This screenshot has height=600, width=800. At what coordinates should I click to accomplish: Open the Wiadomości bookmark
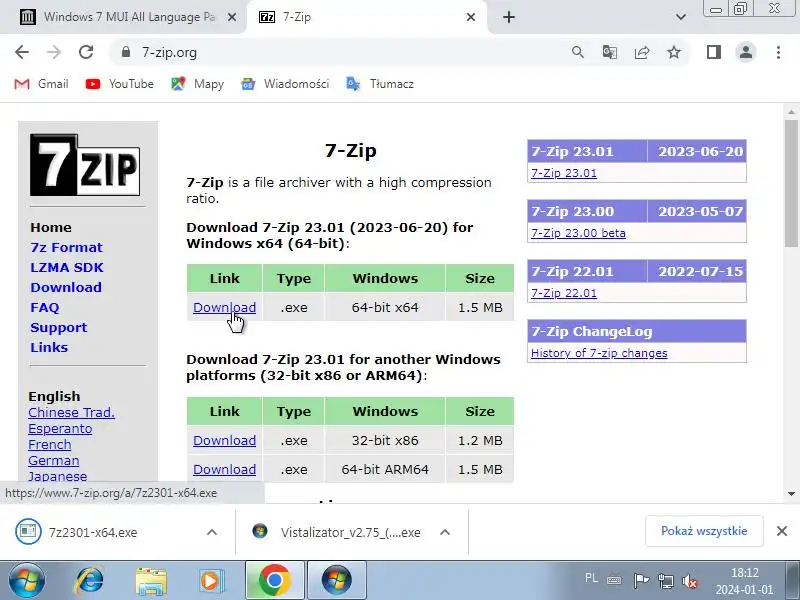pyautogui.click(x=285, y=84)
